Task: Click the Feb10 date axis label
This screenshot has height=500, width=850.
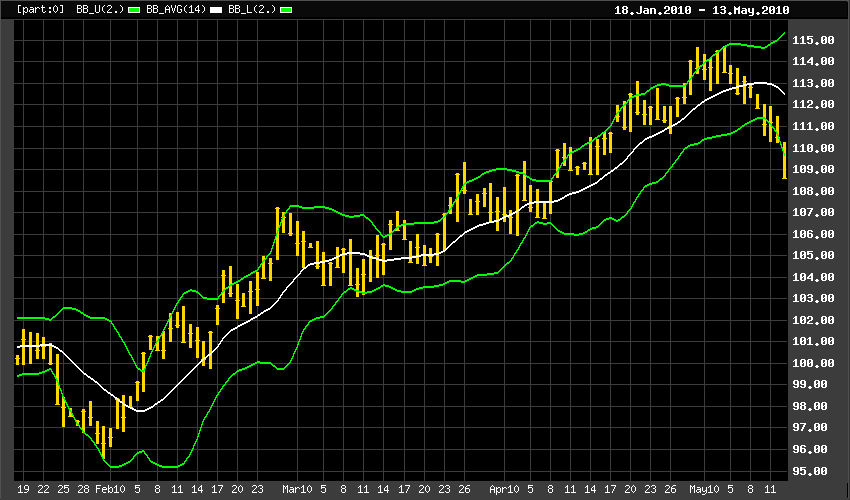Action: pos(110,490)
